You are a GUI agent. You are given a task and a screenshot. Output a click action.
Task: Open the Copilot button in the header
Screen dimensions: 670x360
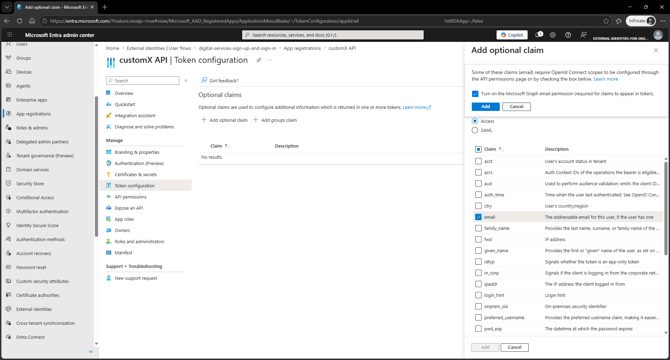pyautogui.click(x=512, y=35)
